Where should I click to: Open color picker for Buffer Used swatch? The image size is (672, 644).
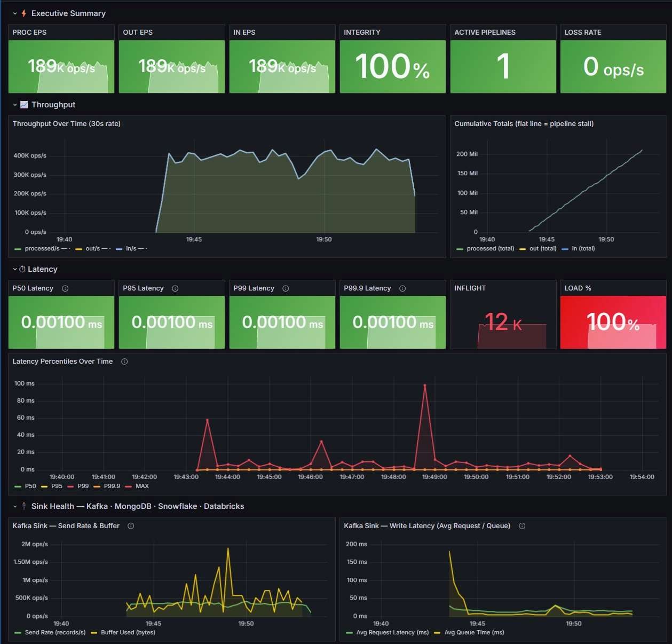tap(94, 633)
